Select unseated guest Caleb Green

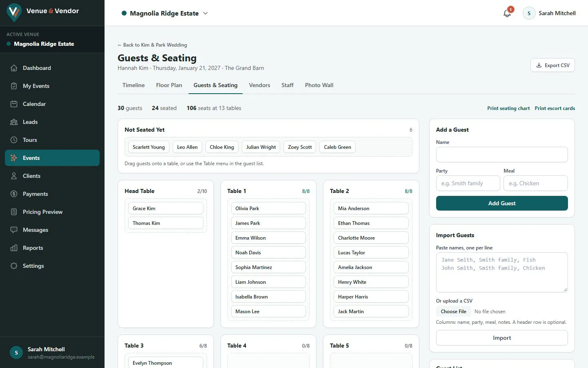(x=337, y=147)
